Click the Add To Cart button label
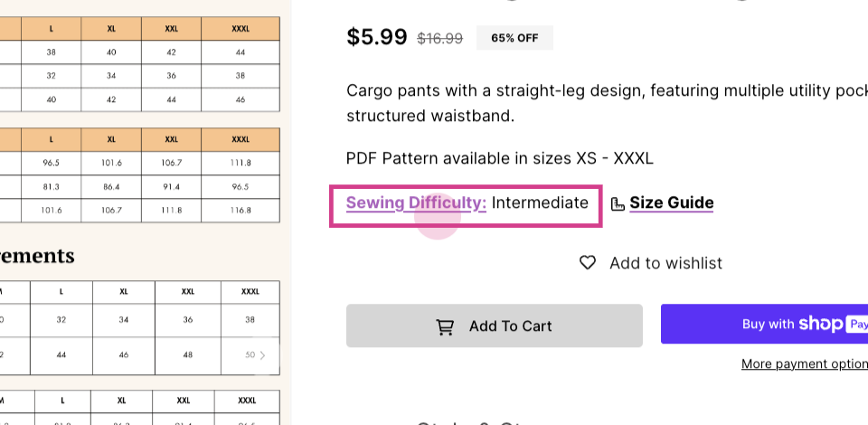Viewport: 868px width, 425px height. (x=510, y=326)
